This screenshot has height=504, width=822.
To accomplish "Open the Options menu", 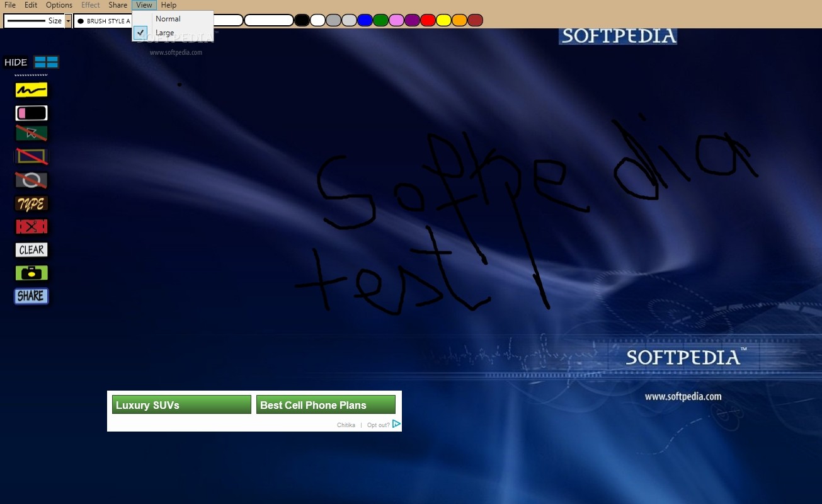I will 59,5.
